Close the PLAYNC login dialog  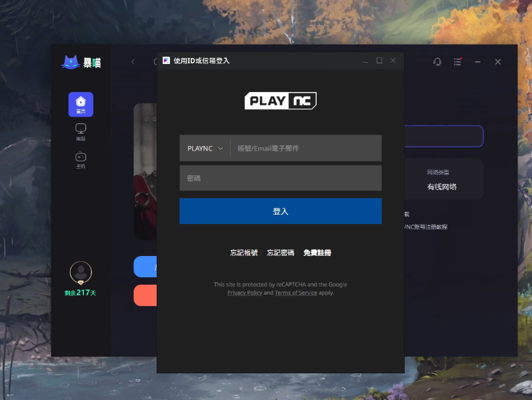click(x=393, y=61)
